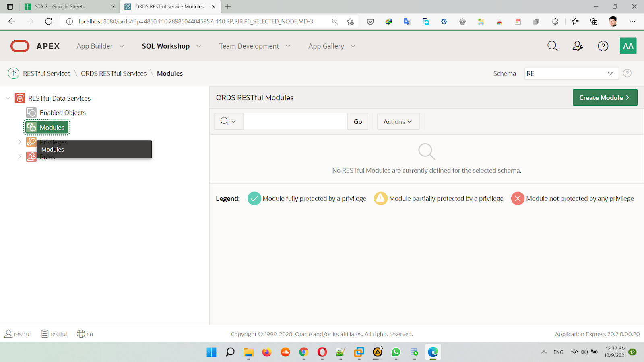
Task: Select the ORDS RESTful Service Modules tab
Action: [169, 6]
